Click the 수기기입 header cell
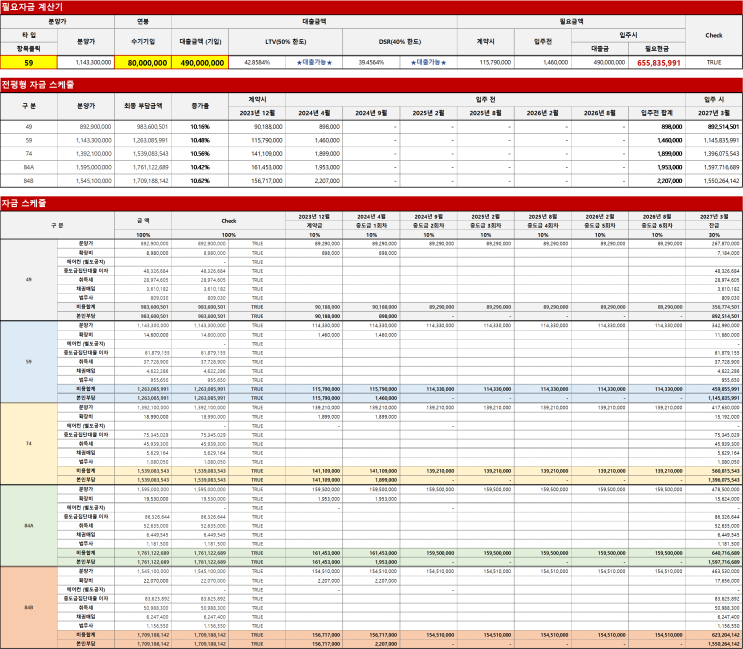The width and height of the screenshot is (743, 649). tap(143, 42)
